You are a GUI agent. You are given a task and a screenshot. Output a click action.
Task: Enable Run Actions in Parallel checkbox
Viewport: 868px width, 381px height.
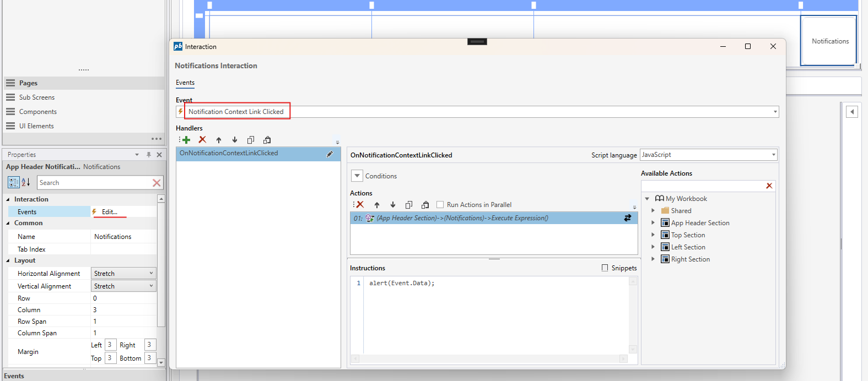440,205
